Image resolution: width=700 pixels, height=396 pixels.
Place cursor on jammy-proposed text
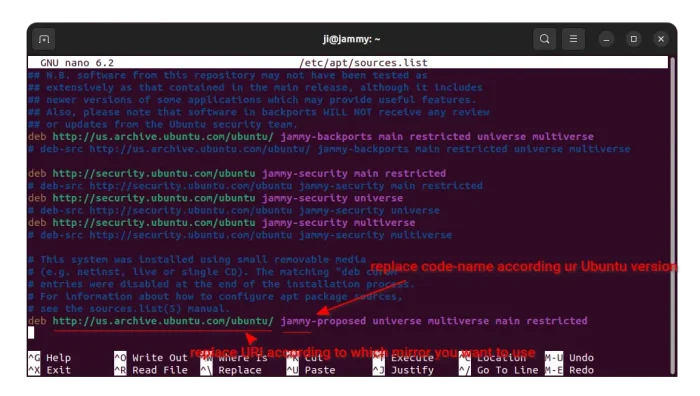323,321
